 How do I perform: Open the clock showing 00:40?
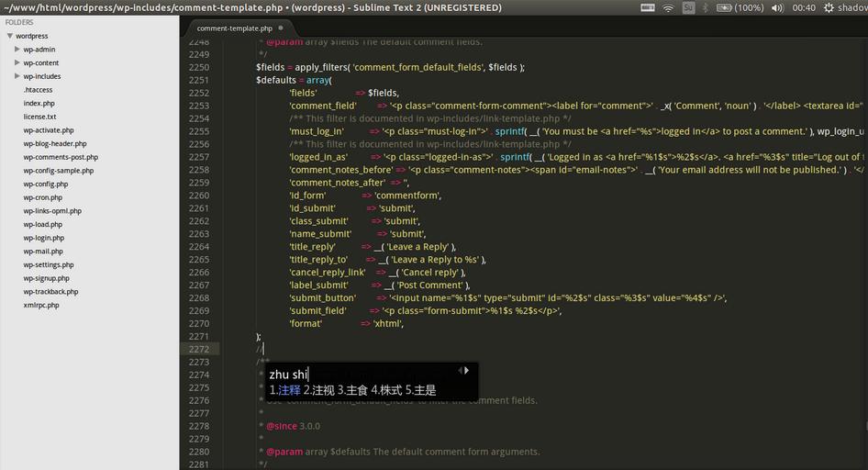pos(804,7)
